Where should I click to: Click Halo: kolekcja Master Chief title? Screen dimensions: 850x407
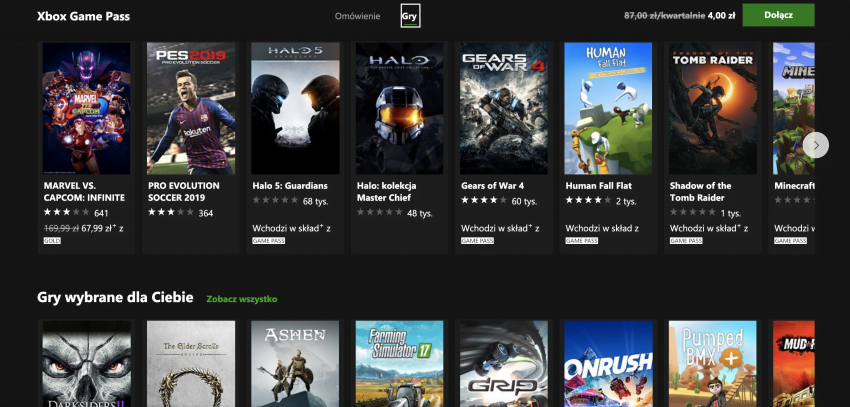click(x=387, y=192)
